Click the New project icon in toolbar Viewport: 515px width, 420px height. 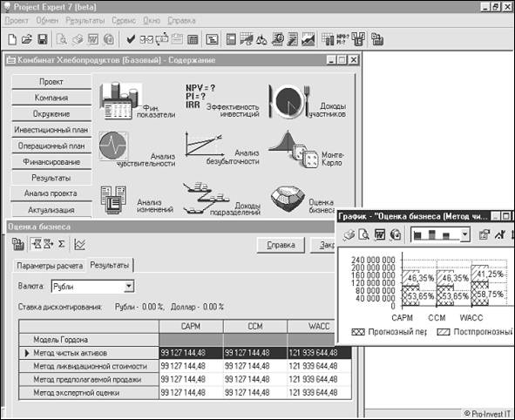[12, 39]
